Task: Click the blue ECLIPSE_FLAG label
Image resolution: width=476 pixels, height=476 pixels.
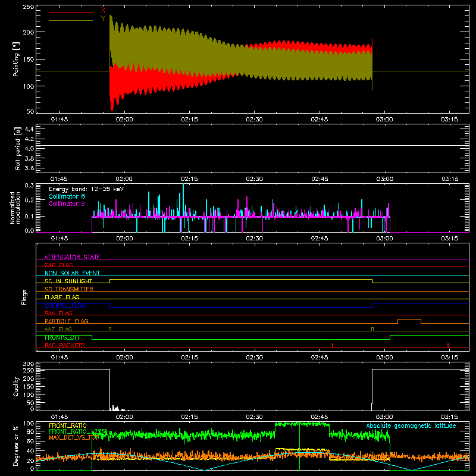Action: (x=65, y=305)
